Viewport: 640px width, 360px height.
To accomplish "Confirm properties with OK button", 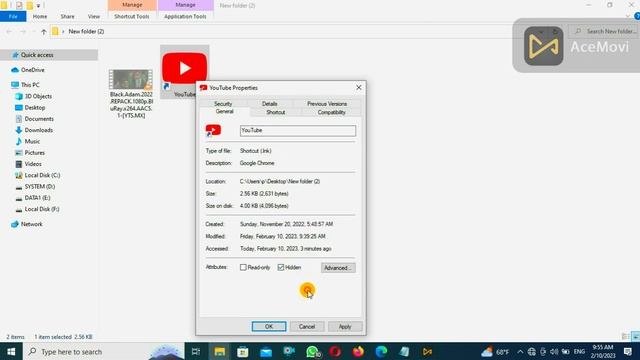I will (269, 327).
